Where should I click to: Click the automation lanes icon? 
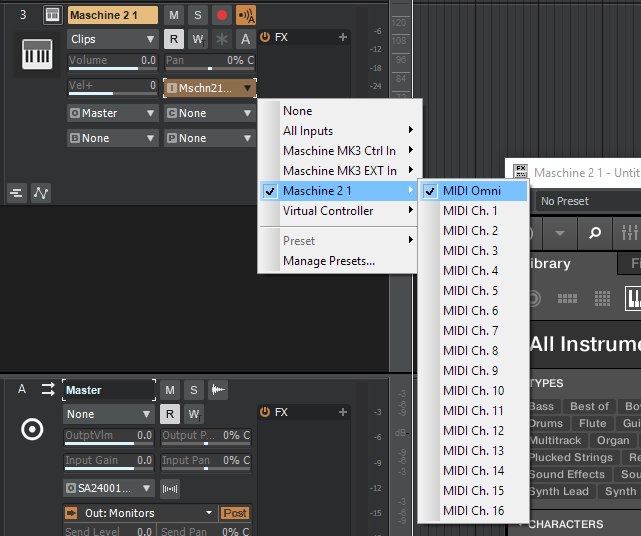[x=41, y=193]
